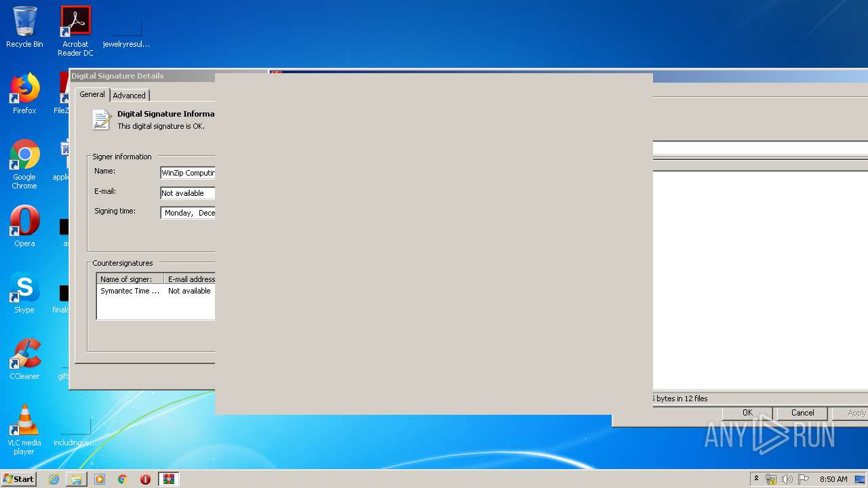Viewport: 868px width, 488px height.
Task: Click the Digital Signature Details title bar
Action: [142, 76]
